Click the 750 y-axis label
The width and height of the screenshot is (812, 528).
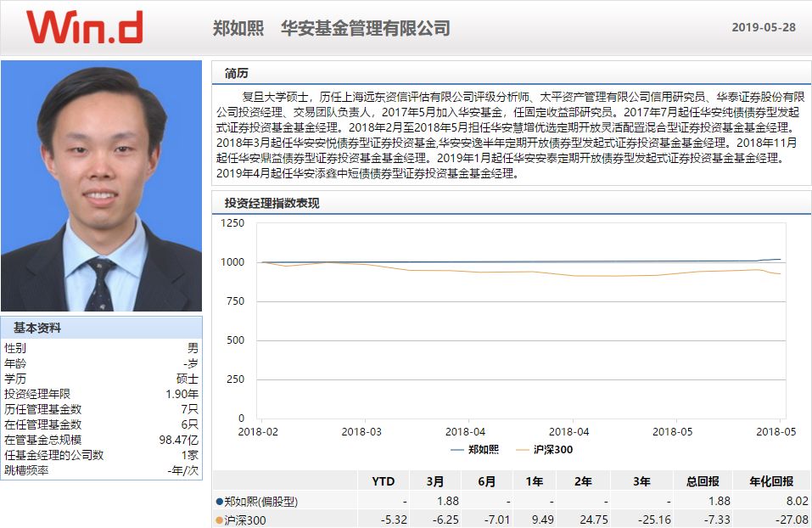[x=235, y=301]
